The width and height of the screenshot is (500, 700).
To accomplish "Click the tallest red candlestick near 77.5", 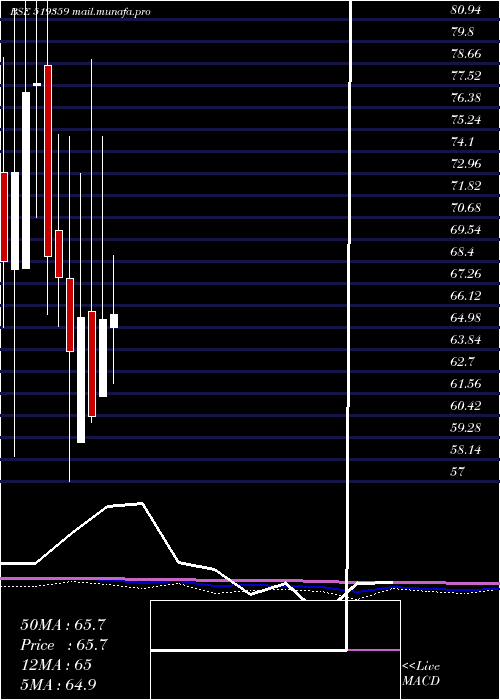I will (48, 161).
